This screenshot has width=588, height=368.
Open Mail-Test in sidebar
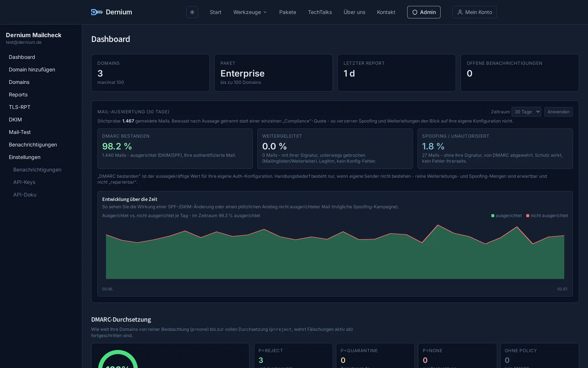[x=20, y=132]
